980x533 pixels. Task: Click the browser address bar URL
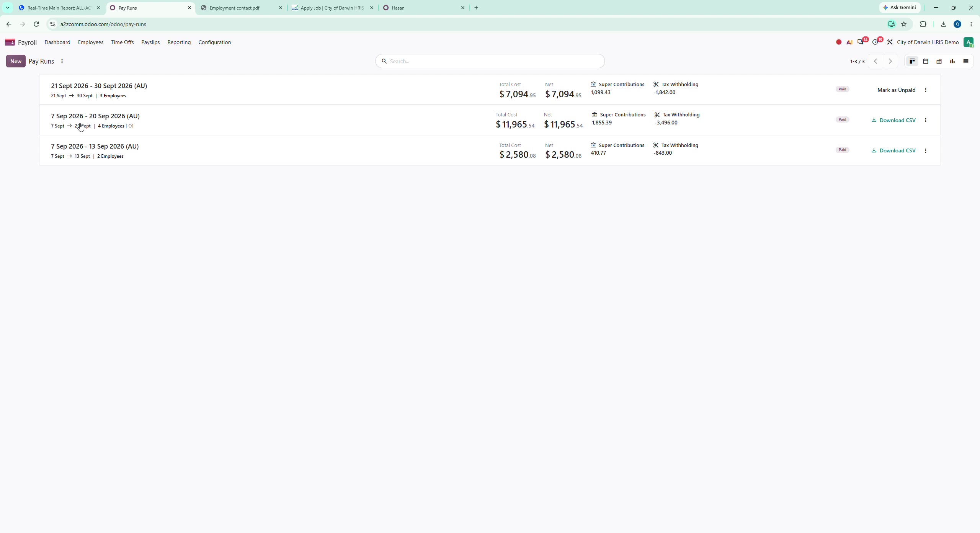(103, 24)
